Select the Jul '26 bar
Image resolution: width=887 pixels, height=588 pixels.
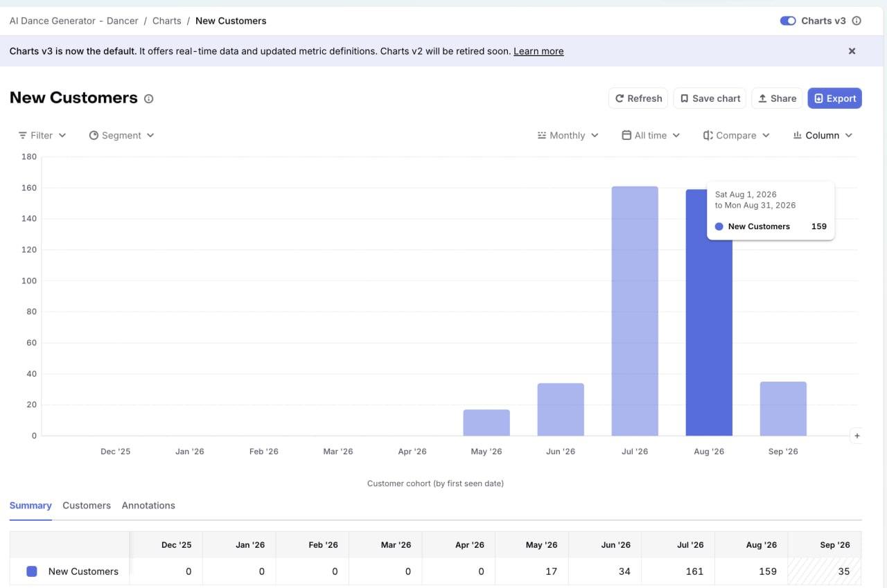[x=635, y=311]
